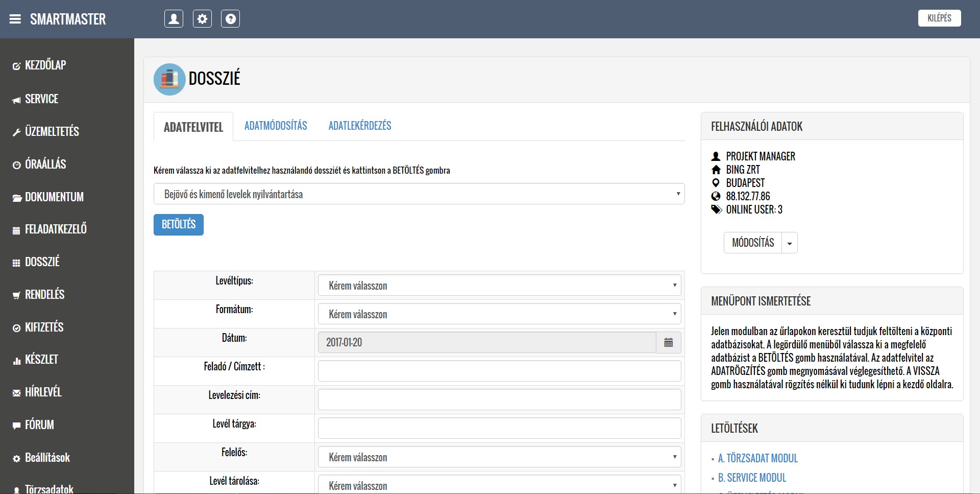Open the user profile icon
Screen dimensions: 980x494
coord(174,19)
